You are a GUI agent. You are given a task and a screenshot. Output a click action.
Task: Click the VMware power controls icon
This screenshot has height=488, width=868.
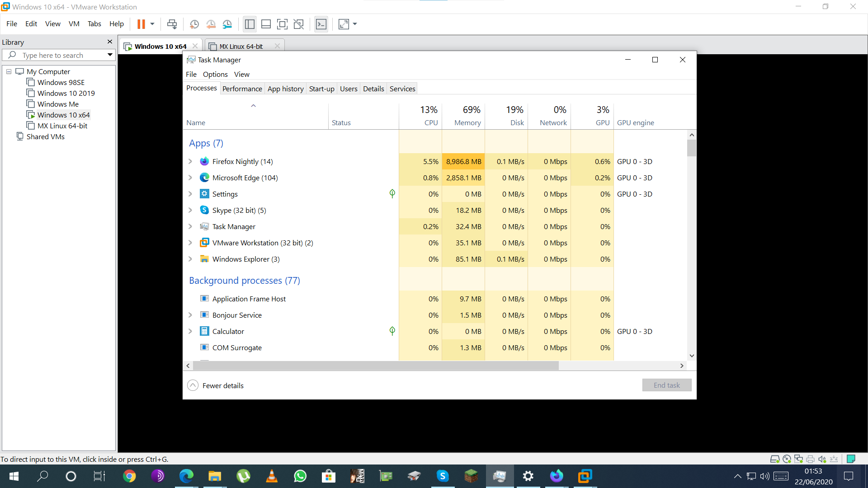tap(146, 24)
